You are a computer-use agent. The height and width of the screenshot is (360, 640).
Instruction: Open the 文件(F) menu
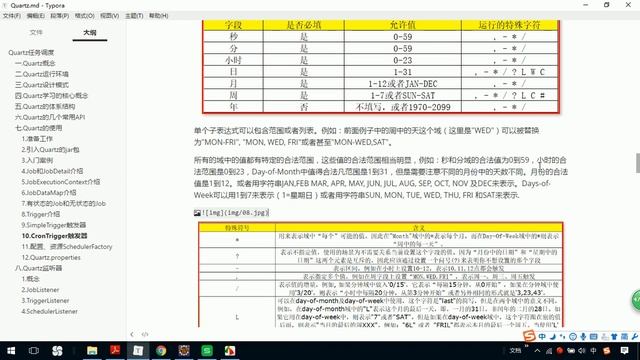[11, 16]
